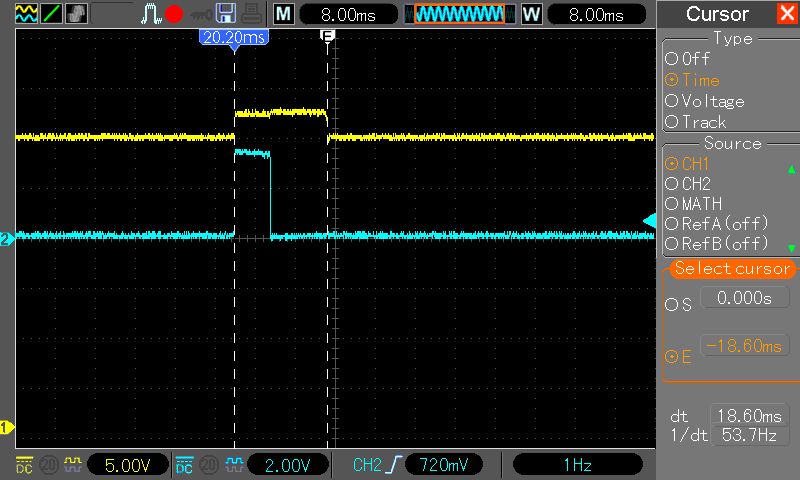Click the pulse trigger status icon
Viewport: 800px width, 480px height.
click(x=150, y=14)
